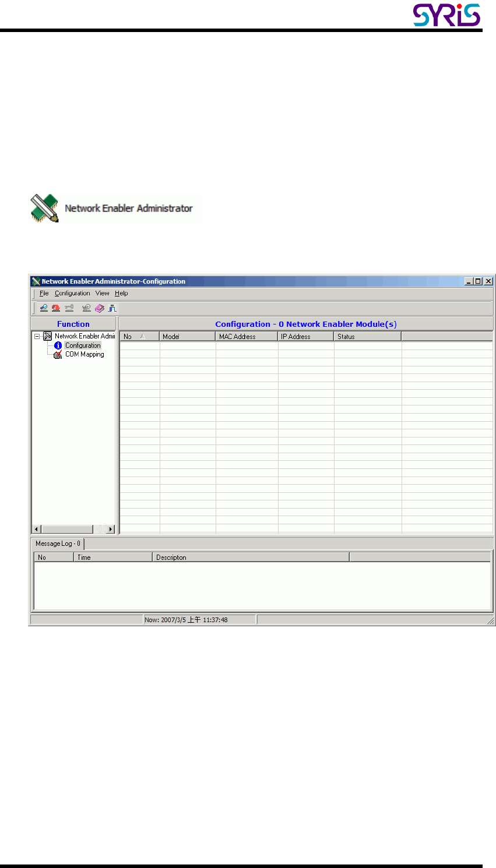Collapse the Network Enabler Admin tree node
The image size is (496, 868).
(x=37, y=336)
